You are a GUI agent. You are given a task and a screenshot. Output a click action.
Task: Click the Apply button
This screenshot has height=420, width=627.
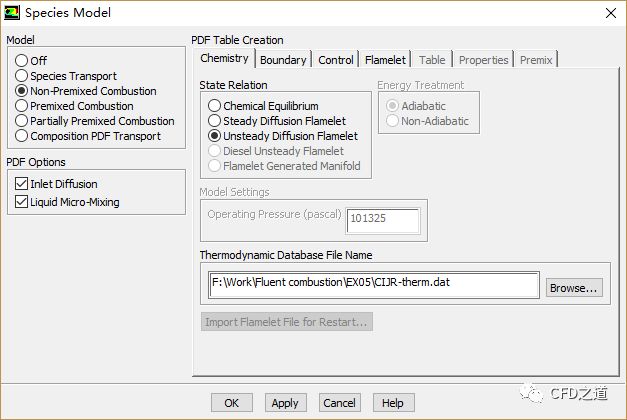point(285,403)
